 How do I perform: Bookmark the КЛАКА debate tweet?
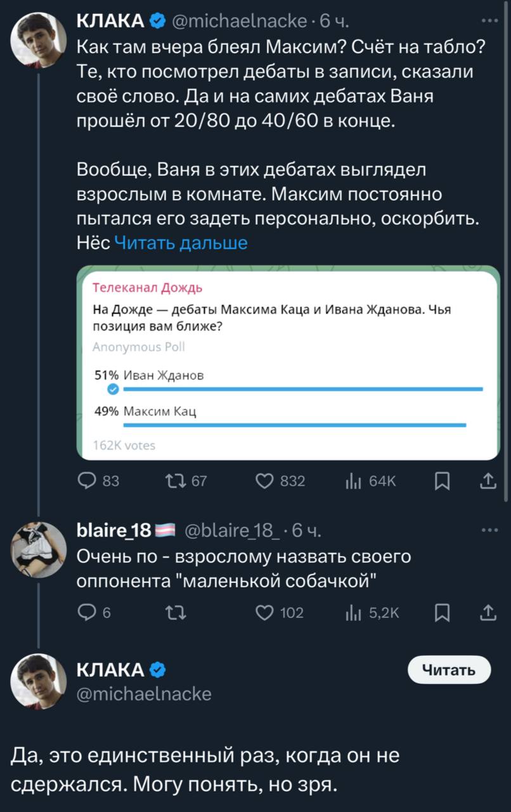point(444,482)
